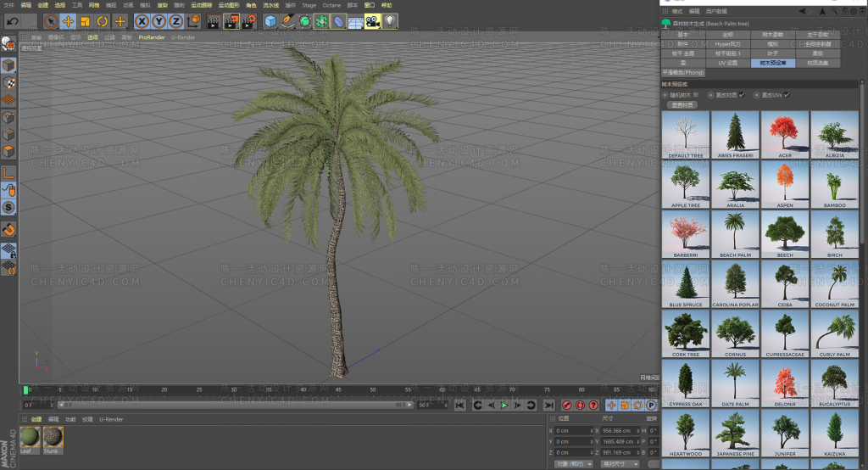Click the light bulb icon

390,21
